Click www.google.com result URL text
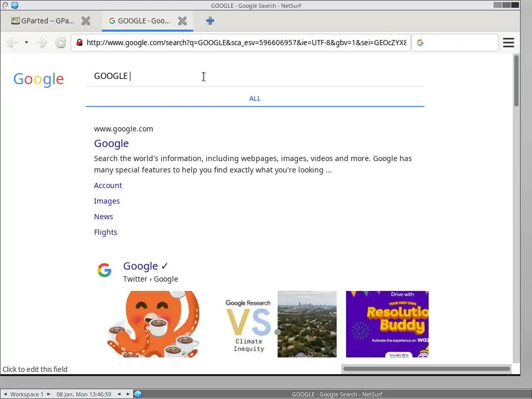This screenshot has height=399, width=532. pyautogui.click(x=124, y=129)
